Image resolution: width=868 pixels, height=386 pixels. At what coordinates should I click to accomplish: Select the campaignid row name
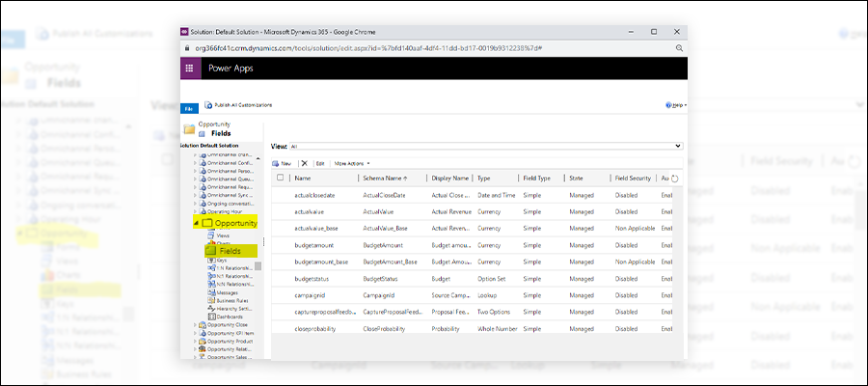308,295
